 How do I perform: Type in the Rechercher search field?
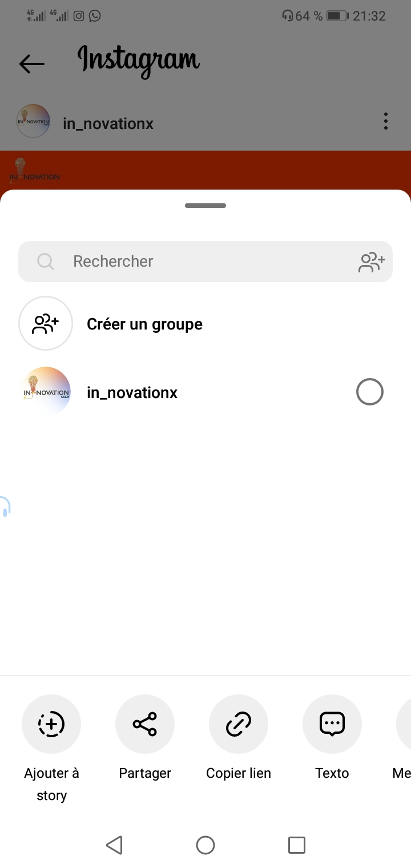(205, 262)
